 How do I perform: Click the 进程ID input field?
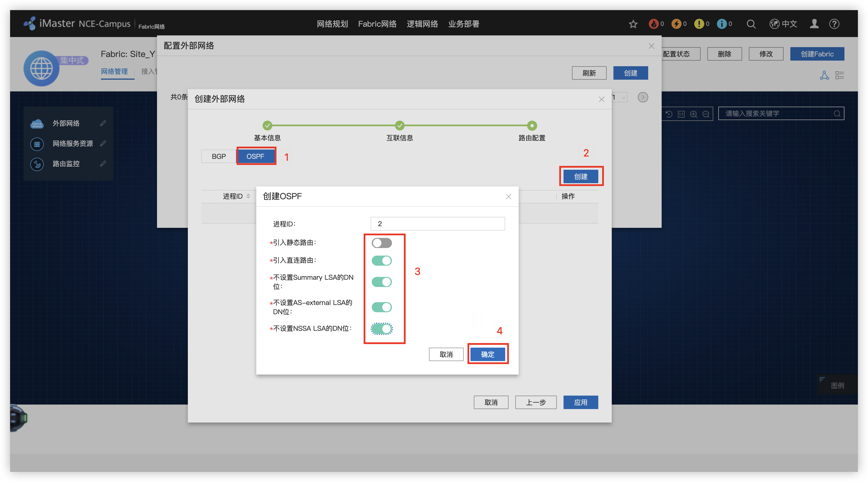tap(437, 224)
